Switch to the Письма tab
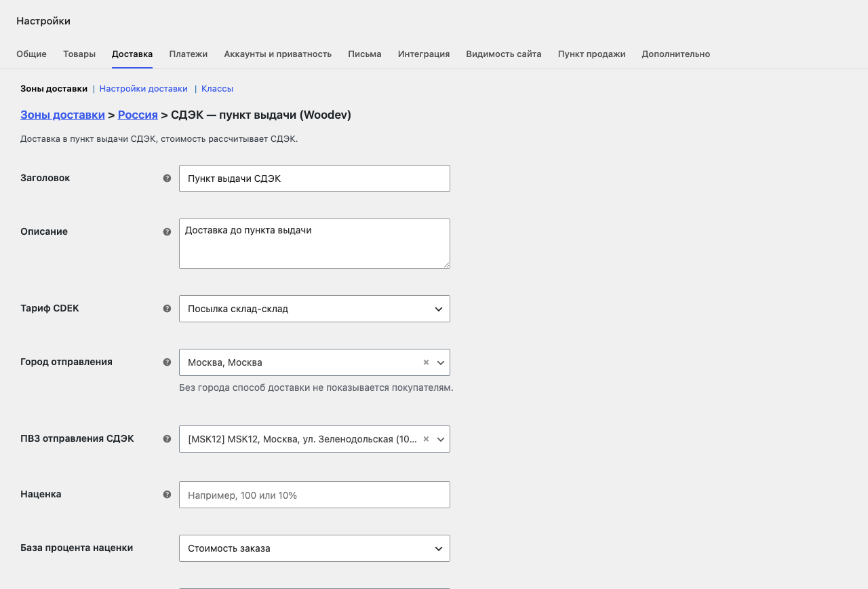 point(365,54)
